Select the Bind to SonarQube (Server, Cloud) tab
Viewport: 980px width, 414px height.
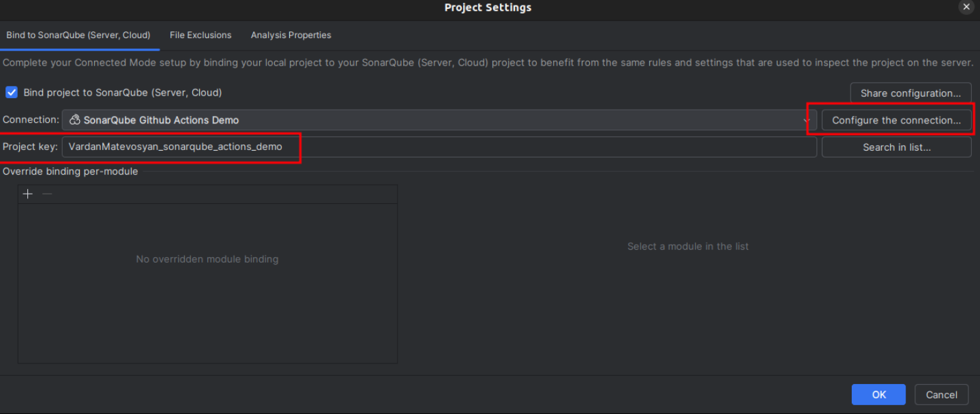(79, 35)
